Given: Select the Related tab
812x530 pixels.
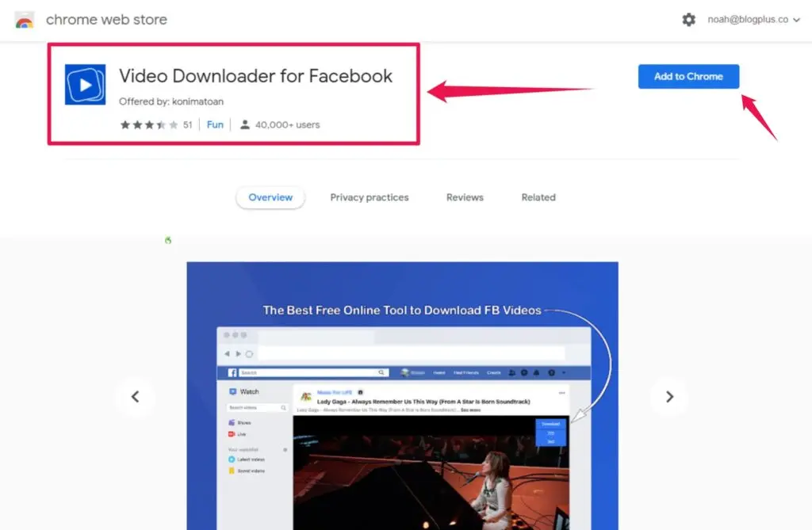Looking at the screenshot, I should coord(538,197).
